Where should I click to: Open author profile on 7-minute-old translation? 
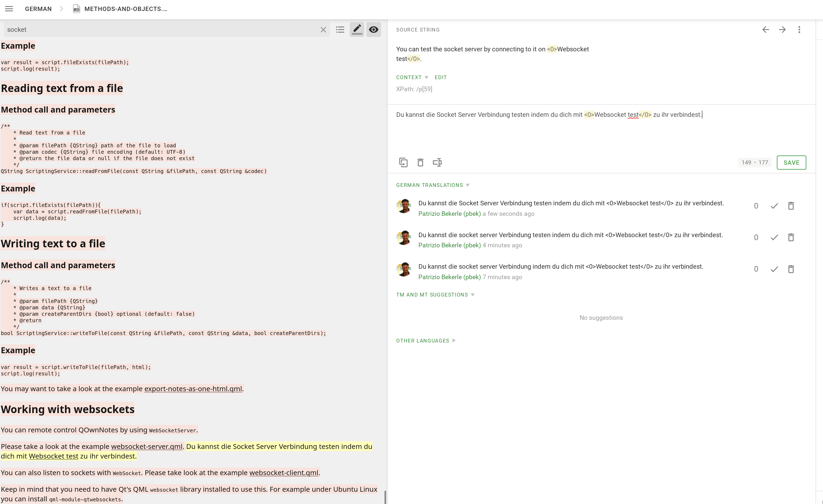point(449,277)
